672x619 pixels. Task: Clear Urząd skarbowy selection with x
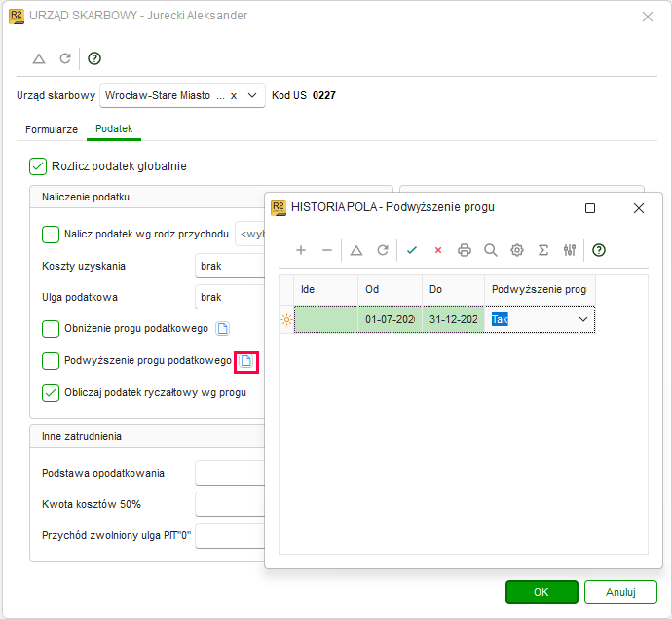tap(234, 96)
